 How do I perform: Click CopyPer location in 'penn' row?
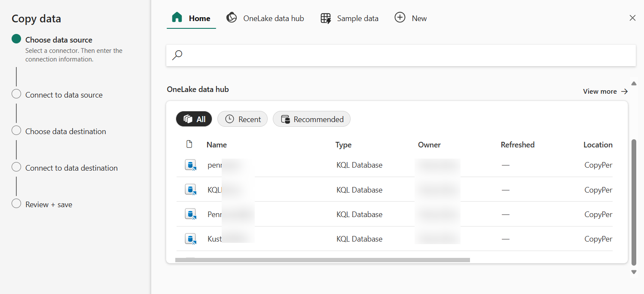[598, 165]
